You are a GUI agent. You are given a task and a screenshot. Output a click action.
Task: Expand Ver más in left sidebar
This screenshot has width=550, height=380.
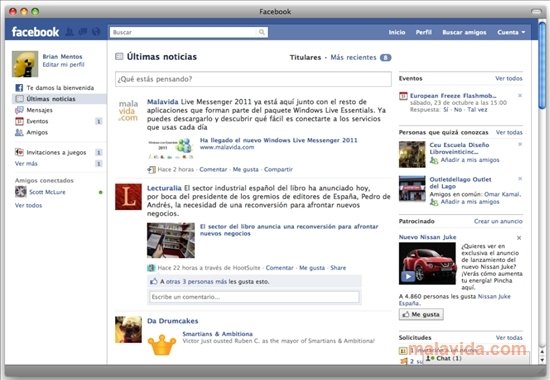coord(26,164)
